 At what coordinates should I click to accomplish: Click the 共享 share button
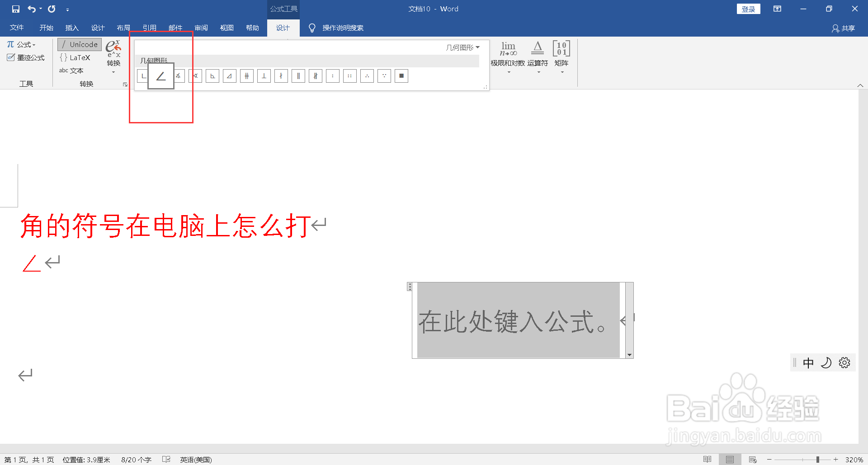pyautogui.click(x=843, y=28)
